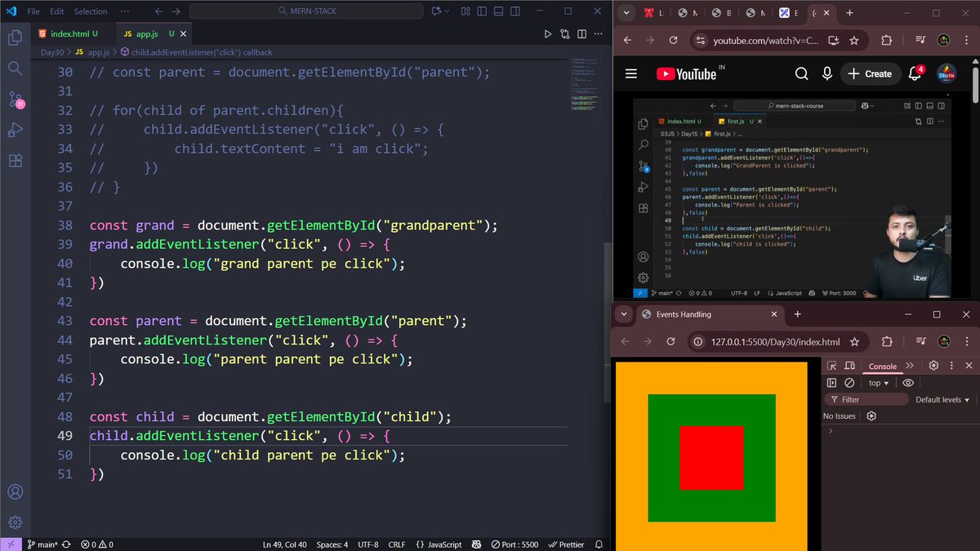Click the DevTools inspect element icon
The image size is (980, 551).
tap(831, 366)
